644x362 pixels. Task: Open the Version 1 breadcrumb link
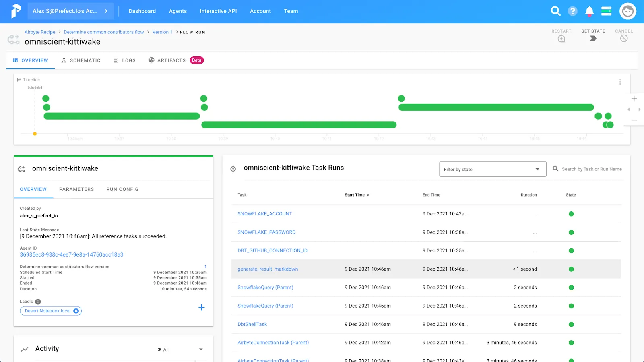tap(162, 32)
